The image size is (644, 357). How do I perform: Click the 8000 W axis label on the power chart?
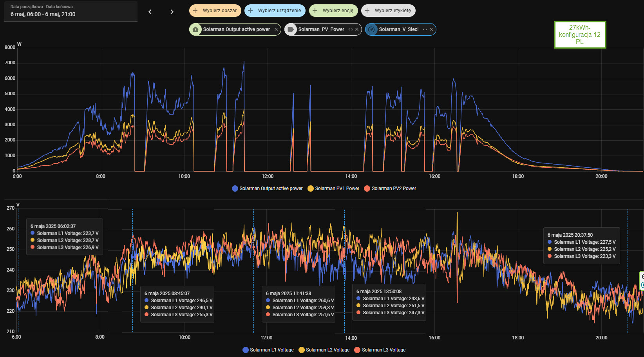tap(10, 47)
